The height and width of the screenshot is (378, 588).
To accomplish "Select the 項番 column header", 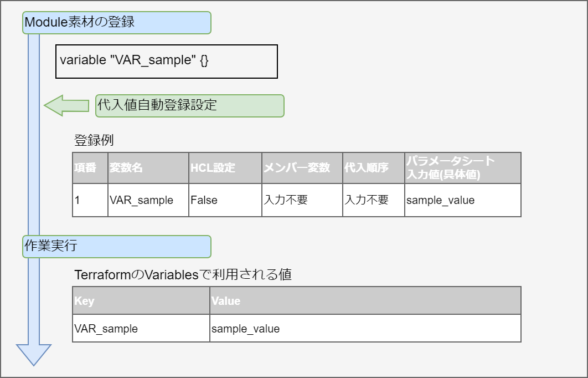I will point(90,168).
